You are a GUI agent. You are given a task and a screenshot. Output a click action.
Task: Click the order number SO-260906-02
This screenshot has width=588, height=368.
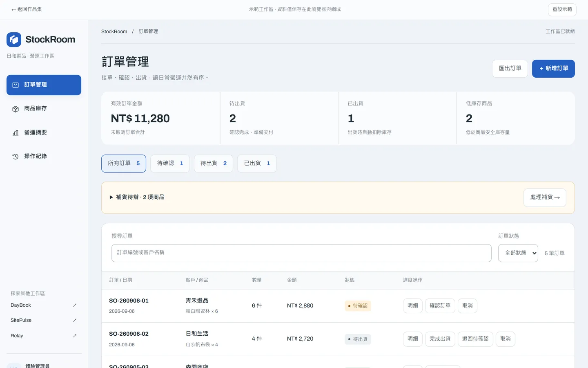(129, 334)
